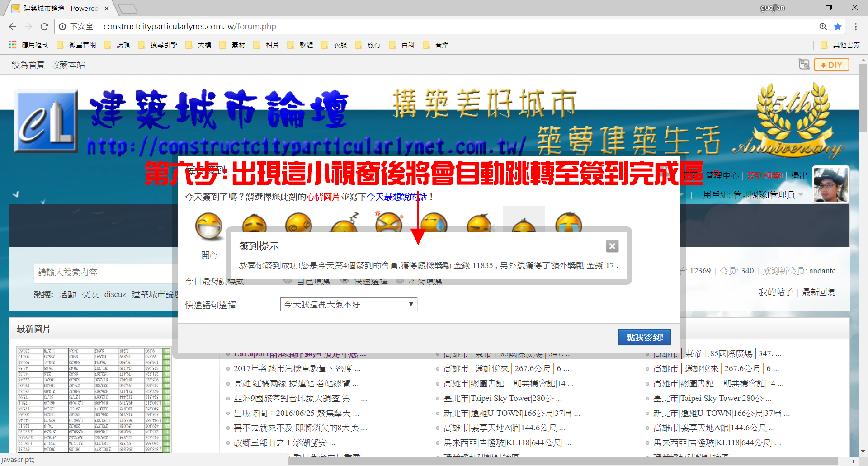The width and height of the screenshot is (868, 466).
Task: Open the 應用程式 apps grid icon
Action: point(13,45)
